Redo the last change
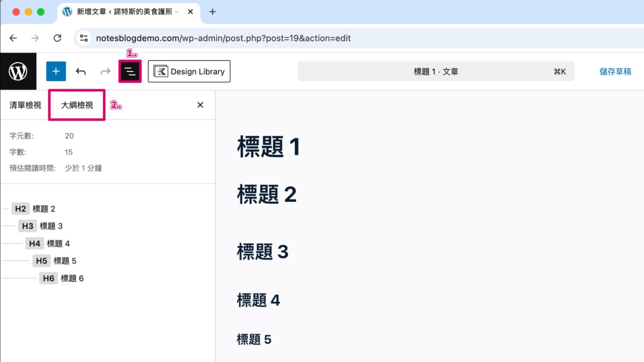644x362 pixels. click(105, 71)
